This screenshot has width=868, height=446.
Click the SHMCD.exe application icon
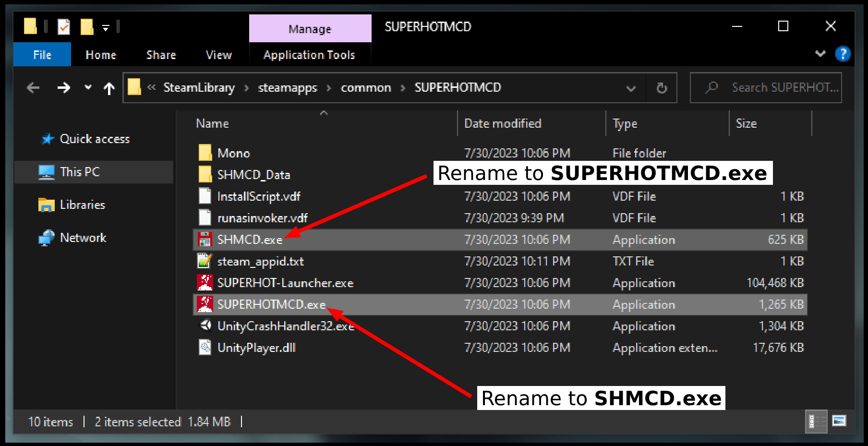pos(205,239)
